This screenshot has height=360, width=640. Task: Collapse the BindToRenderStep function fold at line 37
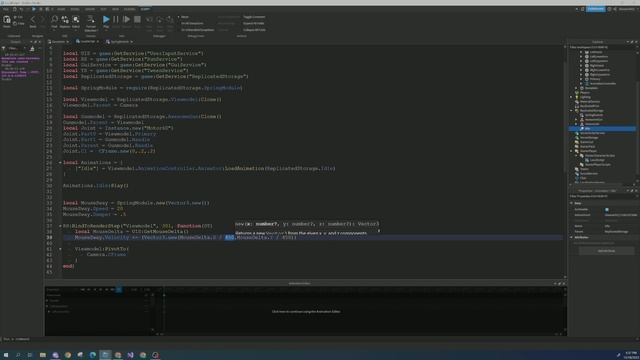(60, 226)
